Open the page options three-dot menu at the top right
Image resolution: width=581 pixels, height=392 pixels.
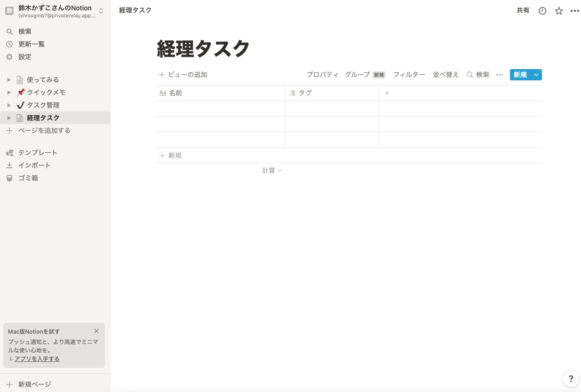coord(575,11)
